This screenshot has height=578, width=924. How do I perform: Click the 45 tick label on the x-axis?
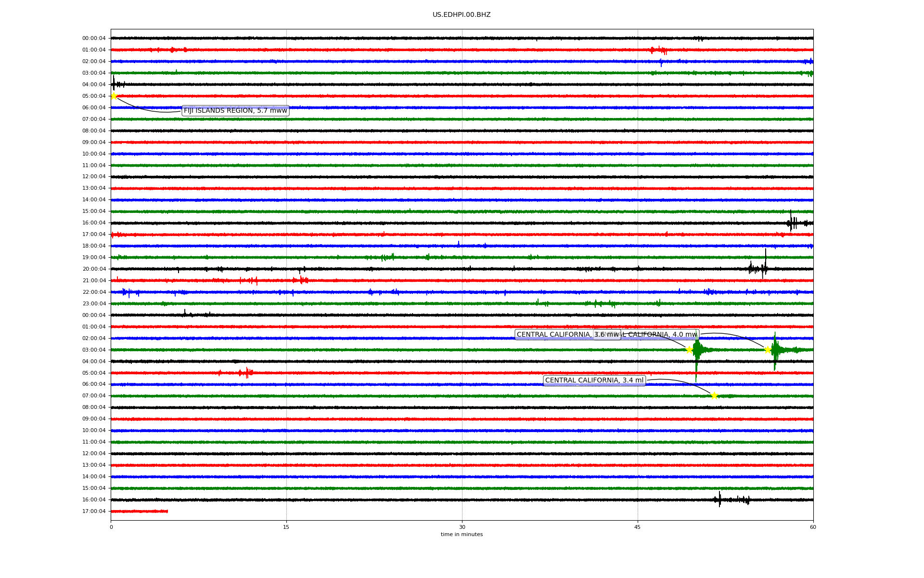[x=638, y=527]
